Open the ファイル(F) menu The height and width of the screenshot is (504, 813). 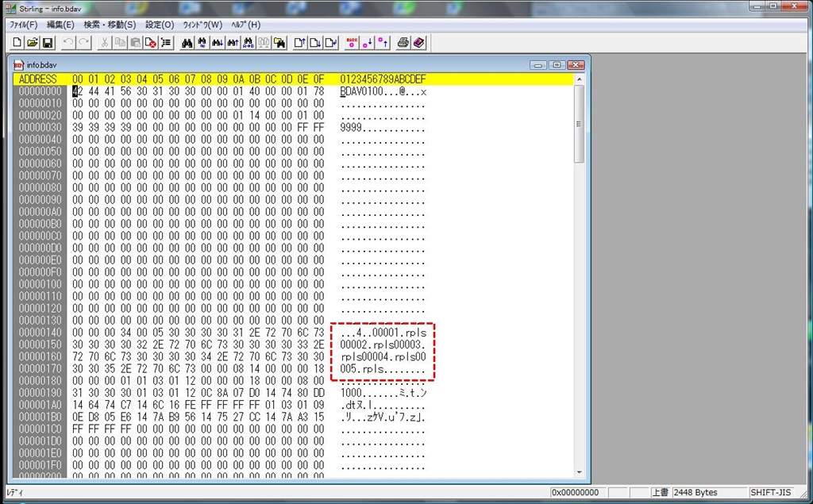(23, 25)
